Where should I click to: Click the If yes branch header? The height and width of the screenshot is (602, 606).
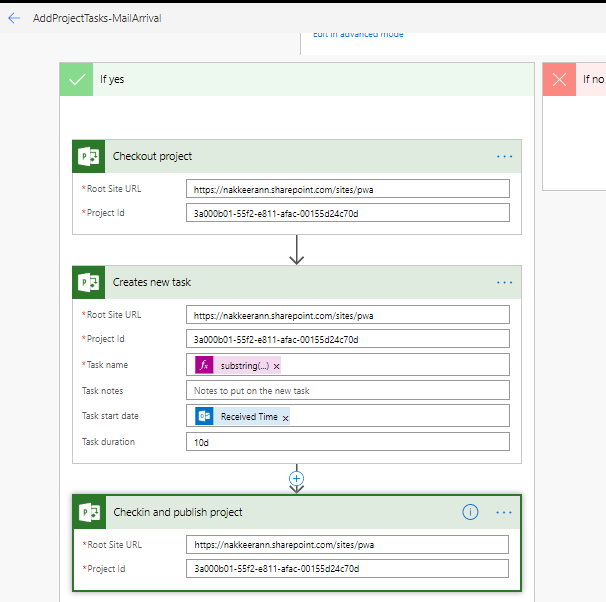[300, 79]
